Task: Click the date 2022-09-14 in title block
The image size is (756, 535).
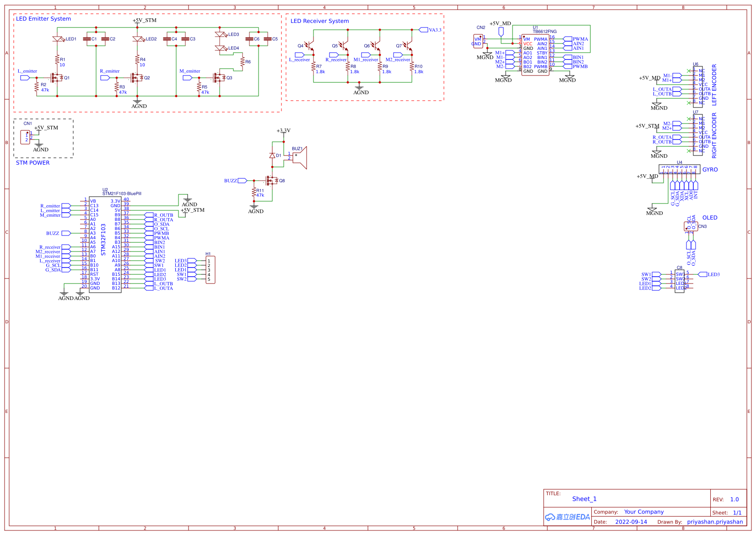Action: 632,522
